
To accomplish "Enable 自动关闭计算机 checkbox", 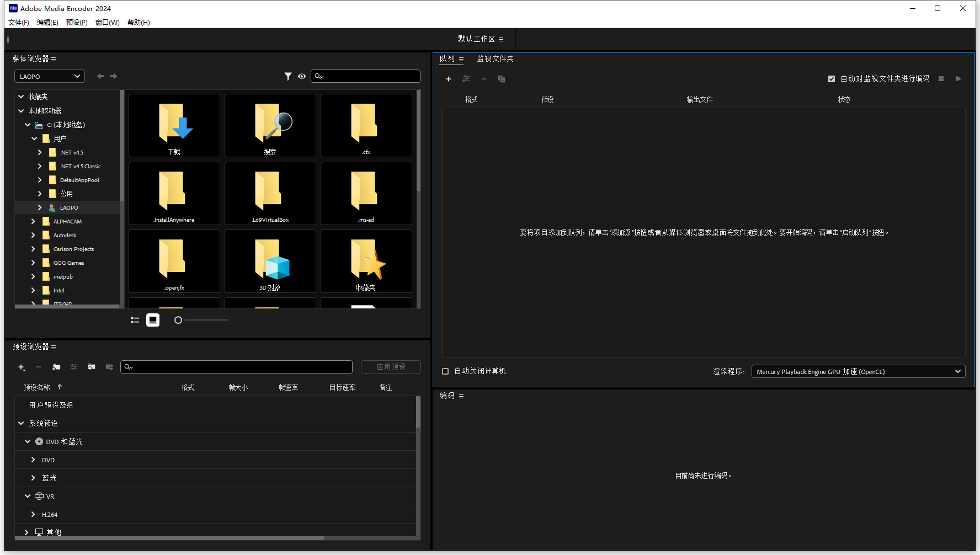I will [445, 371].
